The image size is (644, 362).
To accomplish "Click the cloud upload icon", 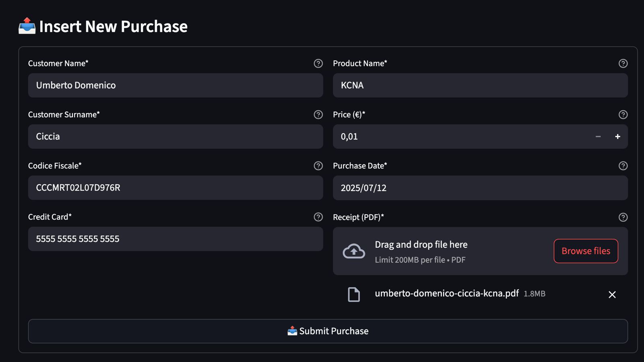I will (x=353, y=251).
